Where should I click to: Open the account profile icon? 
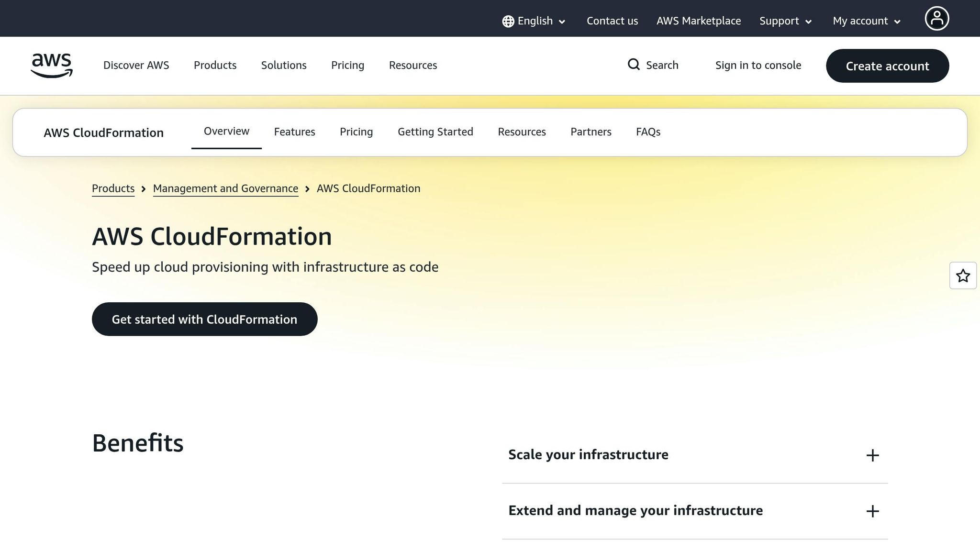(x=937, y=18)
